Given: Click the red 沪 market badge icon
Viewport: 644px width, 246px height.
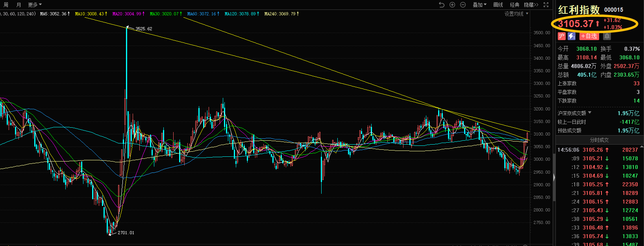Looking at the screenshot, I should point(562,36).
